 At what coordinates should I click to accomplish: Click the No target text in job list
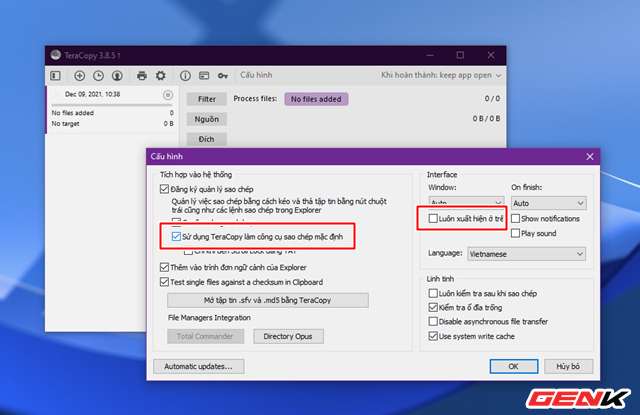[x=66, y=124]
